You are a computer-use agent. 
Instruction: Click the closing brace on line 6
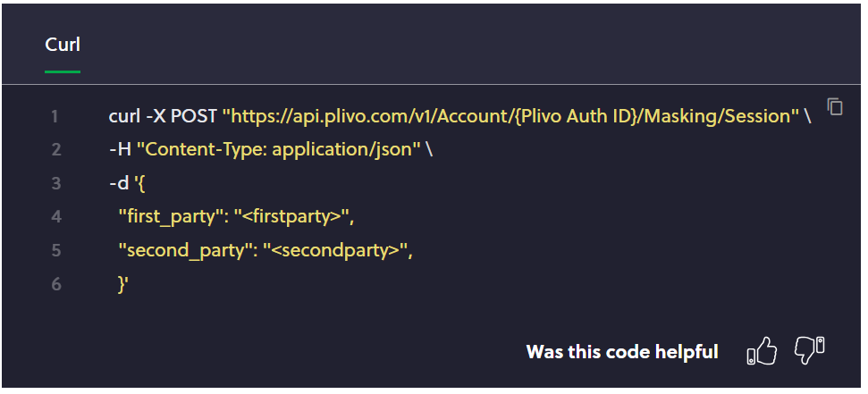tap(123, 285)
